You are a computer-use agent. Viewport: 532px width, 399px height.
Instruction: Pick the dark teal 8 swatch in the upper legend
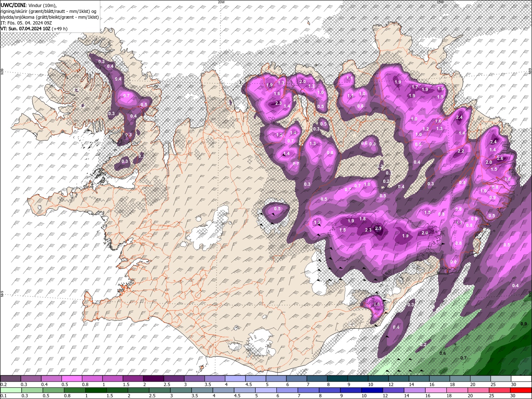click(x=337, y=379)
